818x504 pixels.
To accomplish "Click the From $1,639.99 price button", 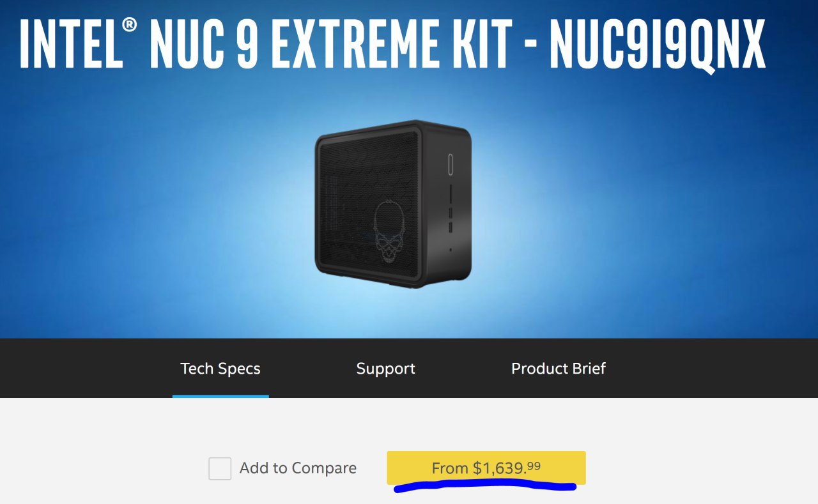I will pos(486,468).
